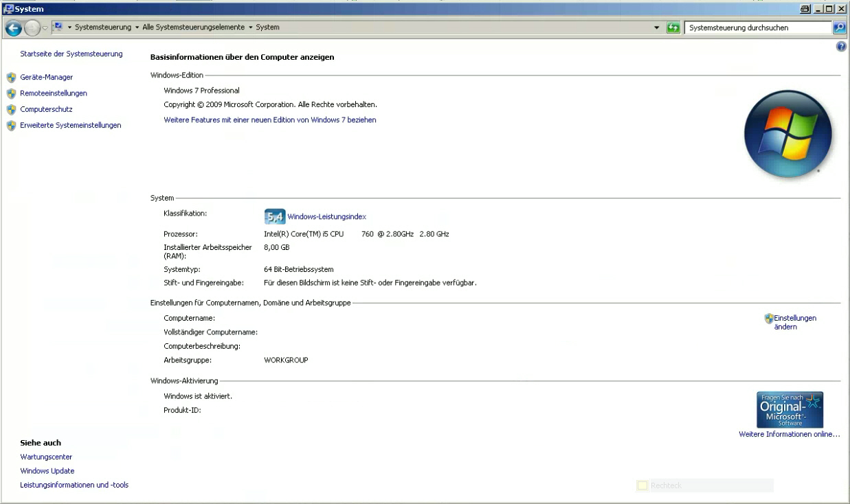Click the Control Panel icon in address bar
The image size is (850, 504).
[59, 27]
